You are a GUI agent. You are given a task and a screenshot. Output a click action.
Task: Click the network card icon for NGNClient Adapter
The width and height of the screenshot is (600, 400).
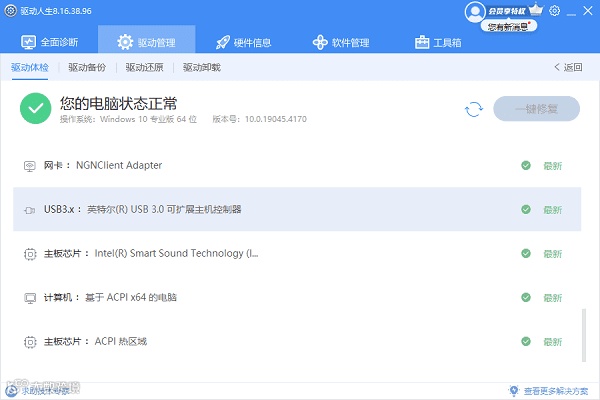[x=30, y=166]
